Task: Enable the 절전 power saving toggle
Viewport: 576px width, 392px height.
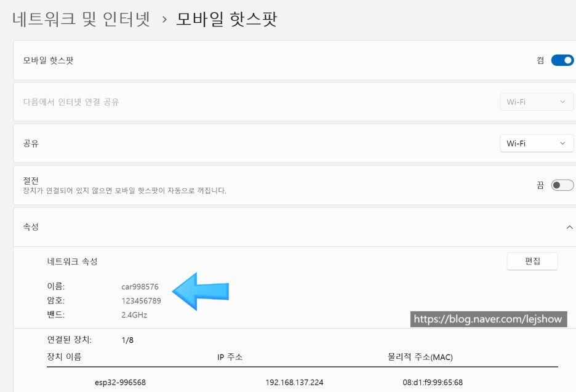Action: tap(562, 185)
